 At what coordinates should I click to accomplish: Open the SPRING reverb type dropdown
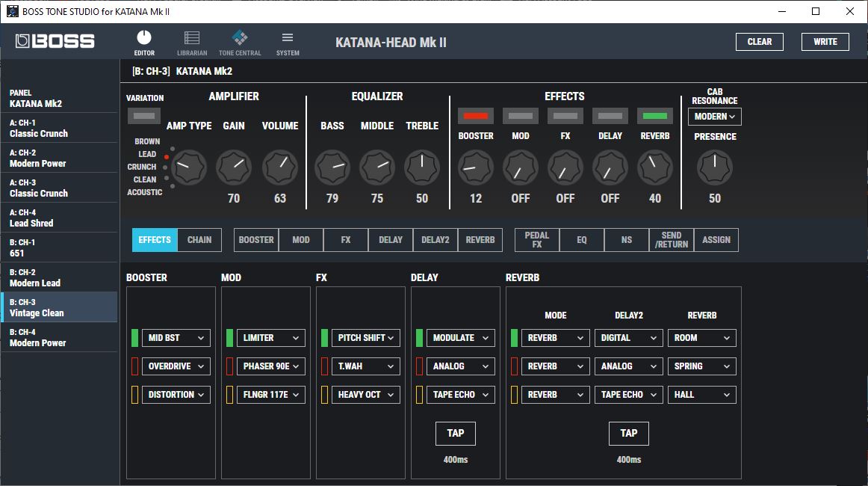pyautogui.click(x=702, y=366)
